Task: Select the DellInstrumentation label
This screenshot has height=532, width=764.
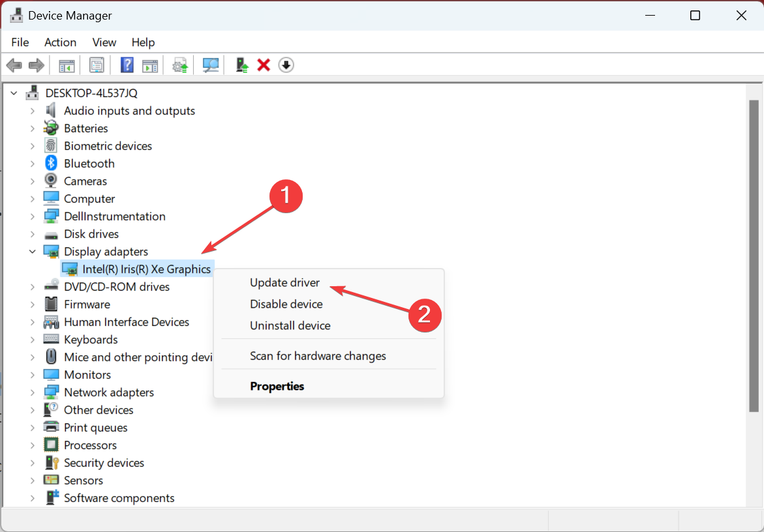Action: 115,216
